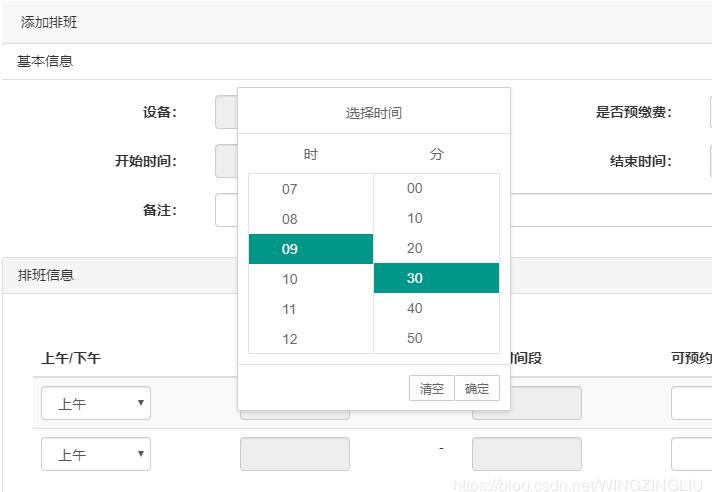Select minute 40 in minute column

tap(436, 308)
